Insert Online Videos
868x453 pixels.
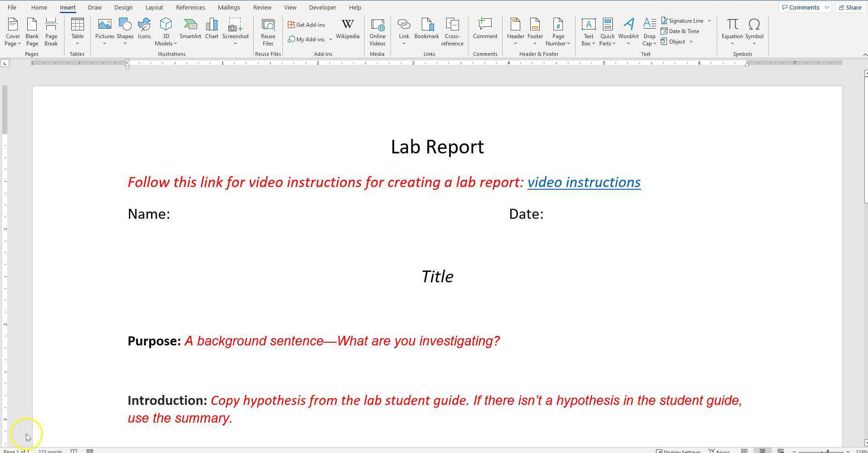[377, 31]
